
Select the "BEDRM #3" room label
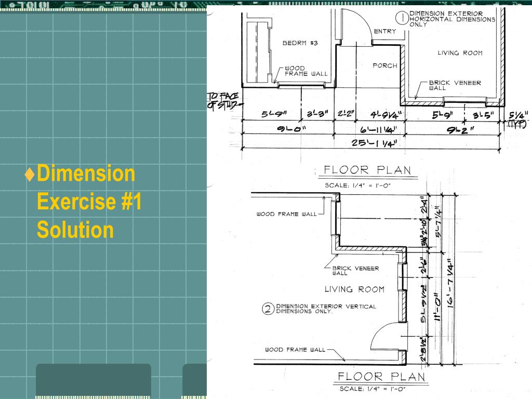click(300, 43)
